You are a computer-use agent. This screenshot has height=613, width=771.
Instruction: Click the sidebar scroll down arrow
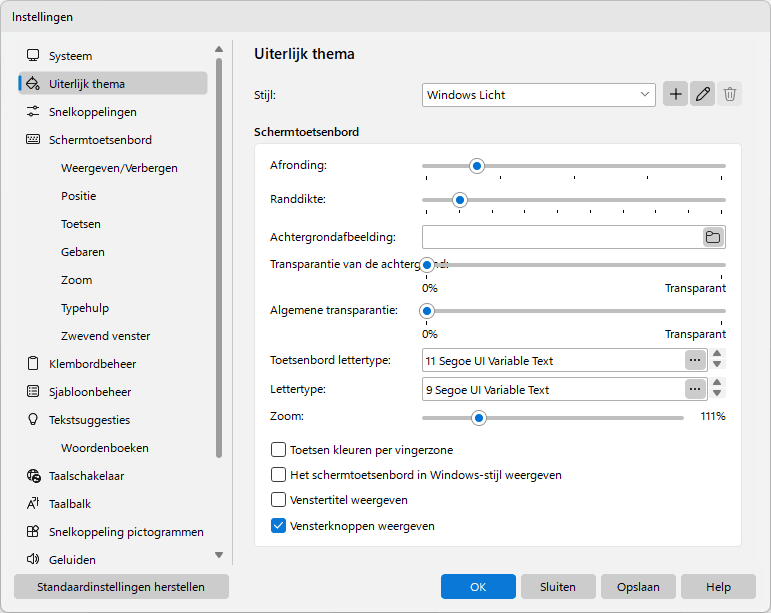[219, 555]
